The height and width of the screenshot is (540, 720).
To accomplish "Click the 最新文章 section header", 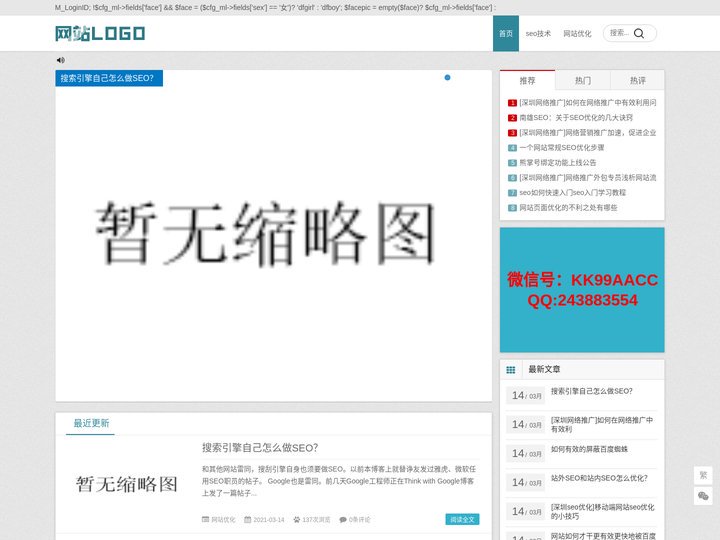I will tap(544, 369).
